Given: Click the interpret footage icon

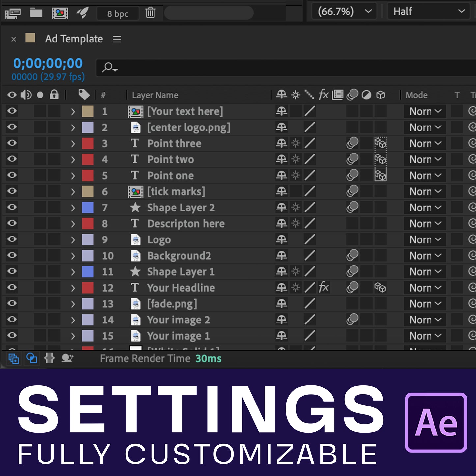Looking at the screenshot, I should [x=13, y=13].
